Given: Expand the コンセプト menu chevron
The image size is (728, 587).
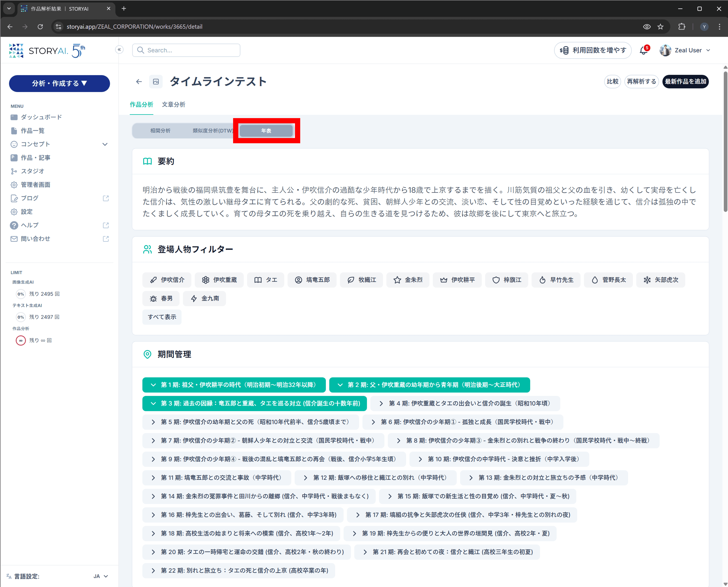Looking at the screenshot, I should (x=105, y=144).
